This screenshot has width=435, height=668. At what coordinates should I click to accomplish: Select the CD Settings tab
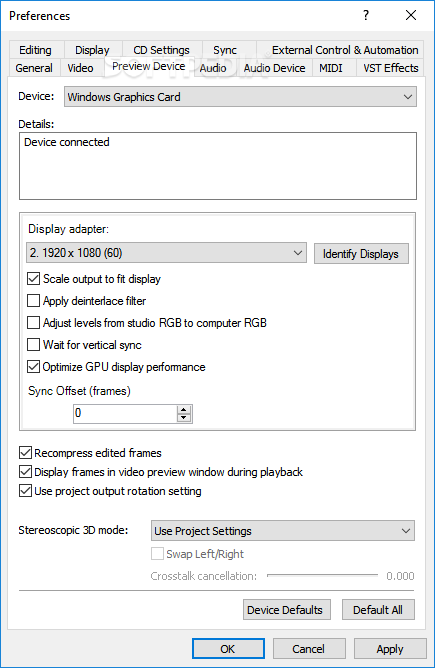161,50
